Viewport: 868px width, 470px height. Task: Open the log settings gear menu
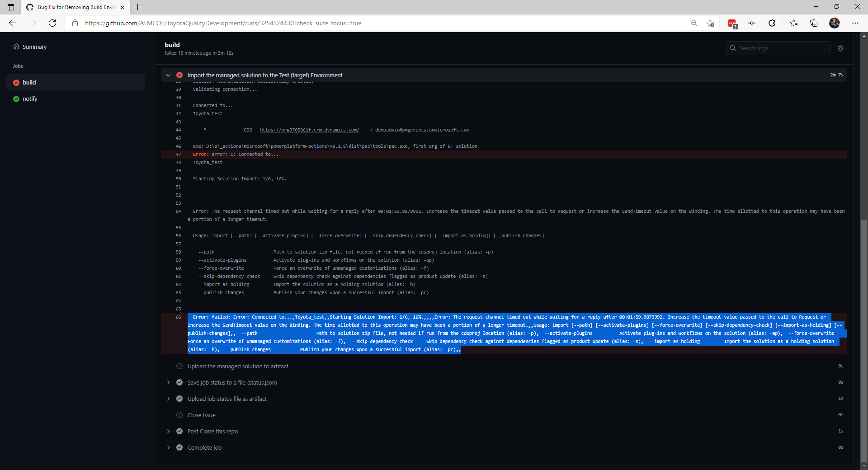pyautogui.click(x=840, y=48)
